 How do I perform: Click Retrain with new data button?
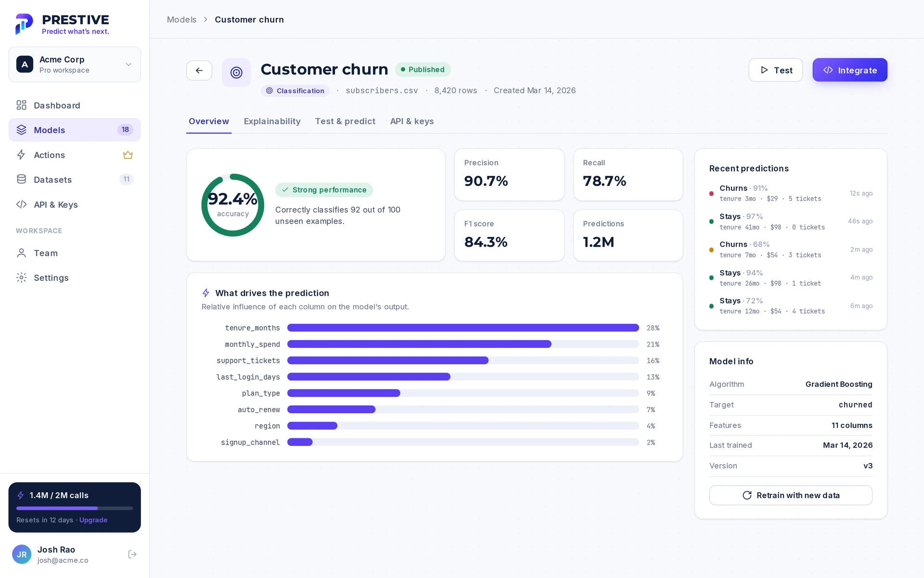tap(791, 495)
